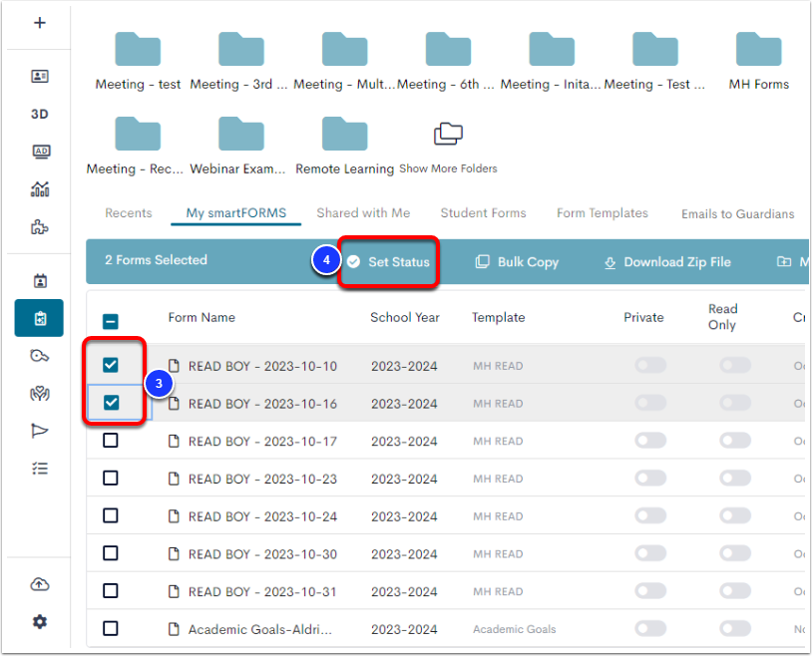Switch to the Recents tab

click(x=129, y=213)
